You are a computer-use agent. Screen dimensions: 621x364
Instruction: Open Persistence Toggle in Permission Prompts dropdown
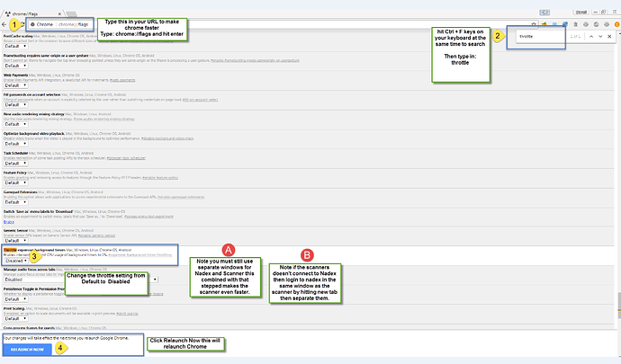point(15,299)
